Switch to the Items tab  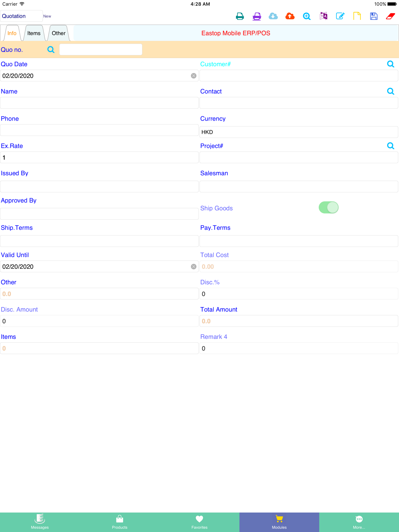tap(34, 33)
